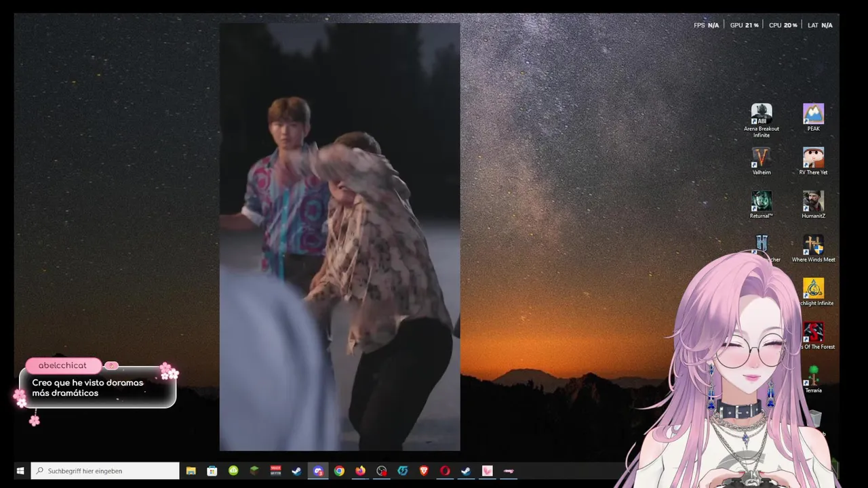The width and height of the screenshot is (868, 488).
Task: Switch to Firefox in the taskbar
Action: (x=360, y=470)
